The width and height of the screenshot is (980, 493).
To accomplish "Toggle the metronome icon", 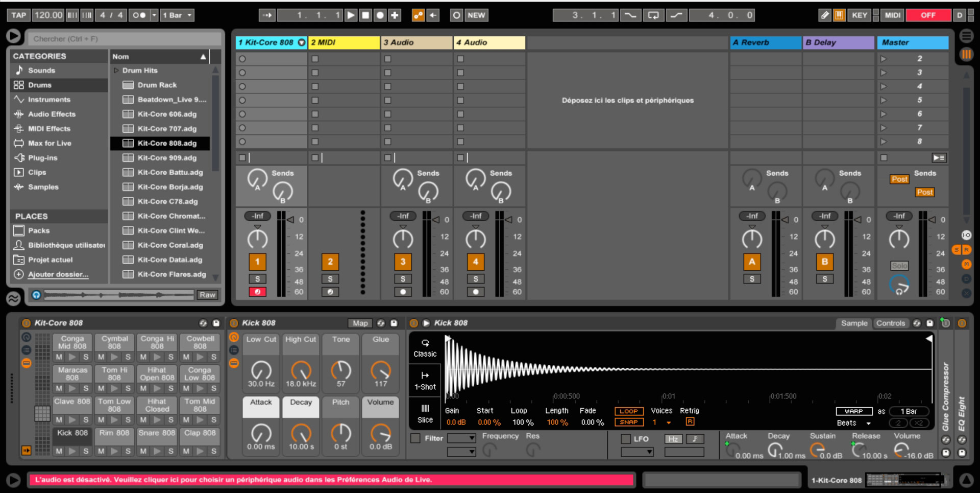I will [x=139, y=15].
